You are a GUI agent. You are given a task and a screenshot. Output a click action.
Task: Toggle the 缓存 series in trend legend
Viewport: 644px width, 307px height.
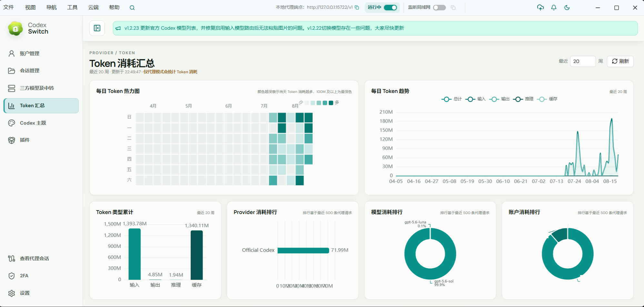pos(547,99)
